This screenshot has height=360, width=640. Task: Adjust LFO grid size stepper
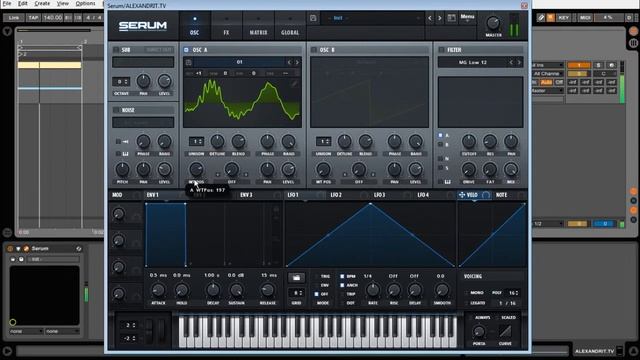(296, 293)
